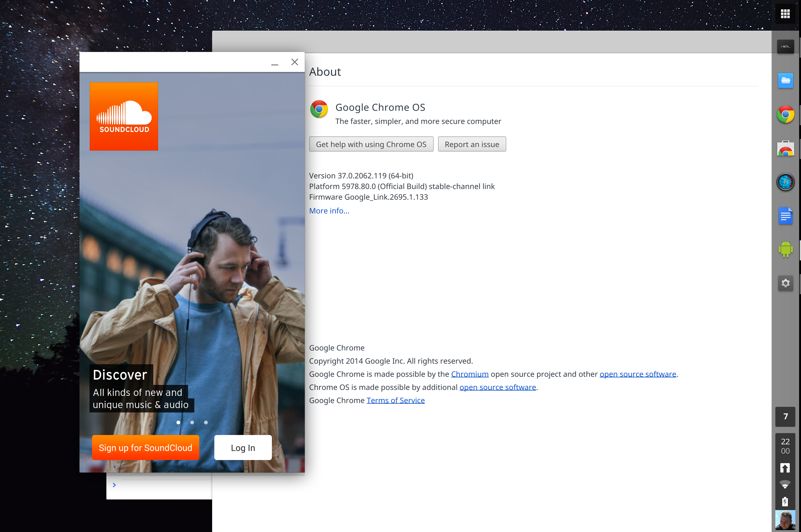Select second carousel dot indicator

click(x=192, y=422)
